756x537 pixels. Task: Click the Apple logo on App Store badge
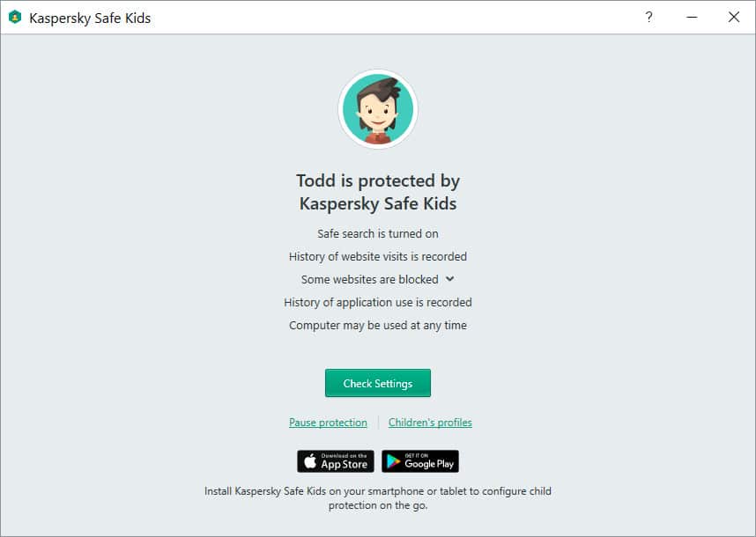coord(310,461)
